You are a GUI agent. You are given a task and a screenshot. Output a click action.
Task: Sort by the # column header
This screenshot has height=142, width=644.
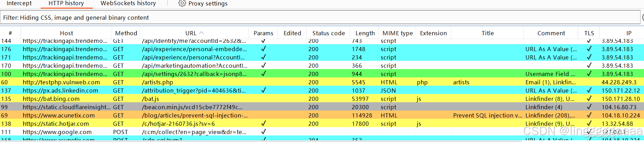(x=10, y=33)
